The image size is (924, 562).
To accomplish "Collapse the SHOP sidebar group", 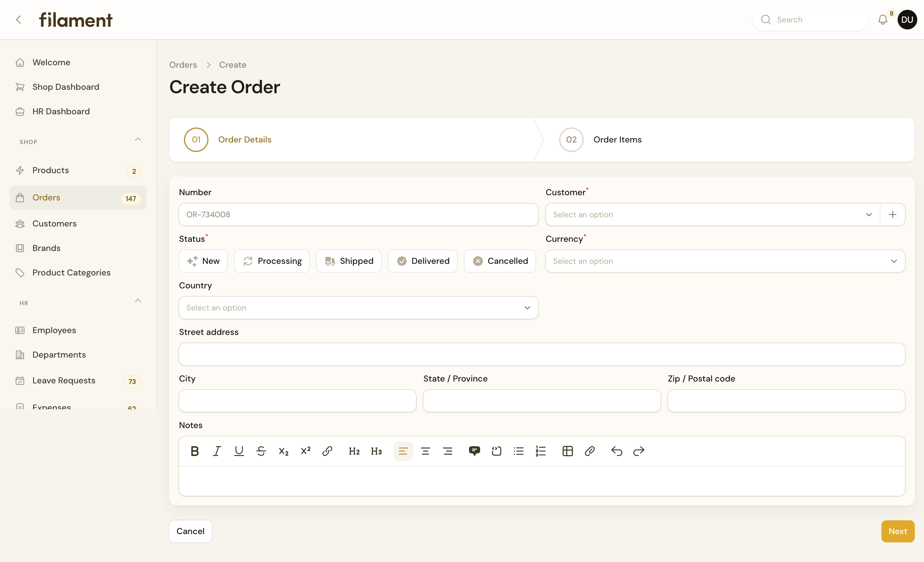I will (x=138, y=140).
